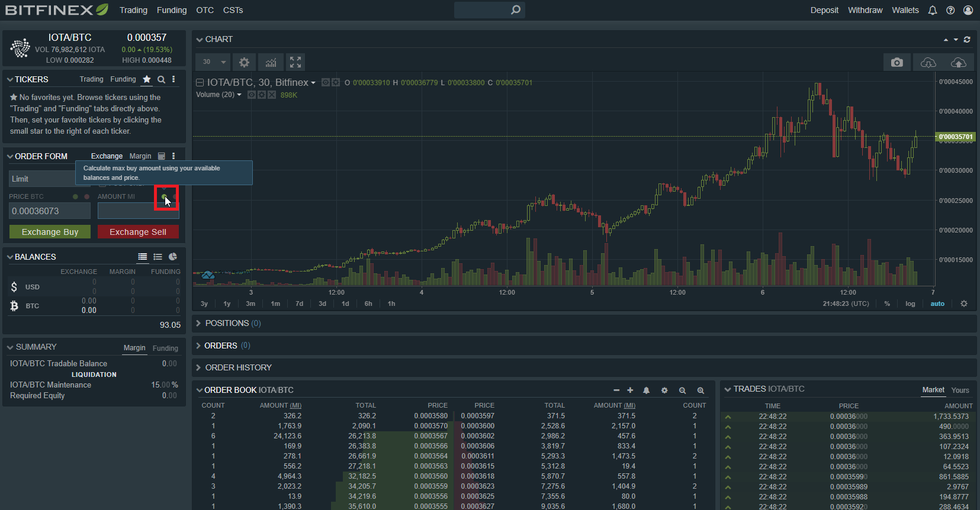Click the search magnifier in the top bar
The height and width of the screenshot is (510, 980).
click(516, 9)
